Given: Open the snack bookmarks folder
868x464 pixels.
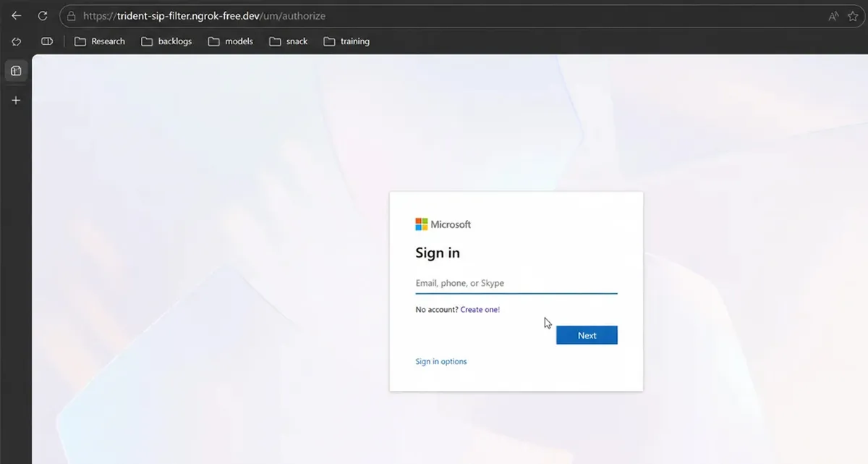Looking at the screenshot, I should click(288, 41).
